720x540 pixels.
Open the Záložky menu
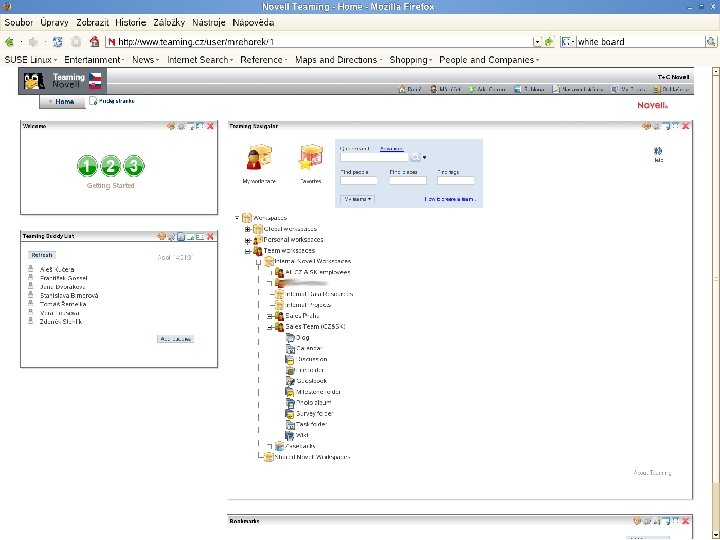click(x=169, y=22)
